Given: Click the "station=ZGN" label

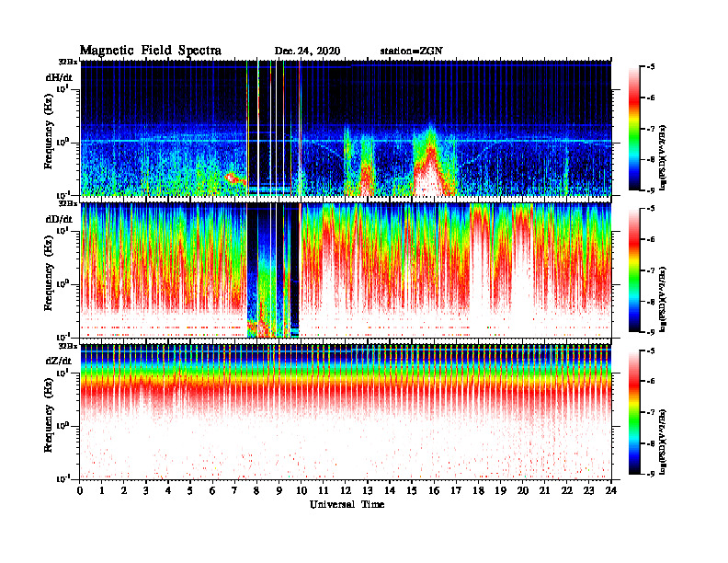Looking at the screenshot, I should 412,52.
